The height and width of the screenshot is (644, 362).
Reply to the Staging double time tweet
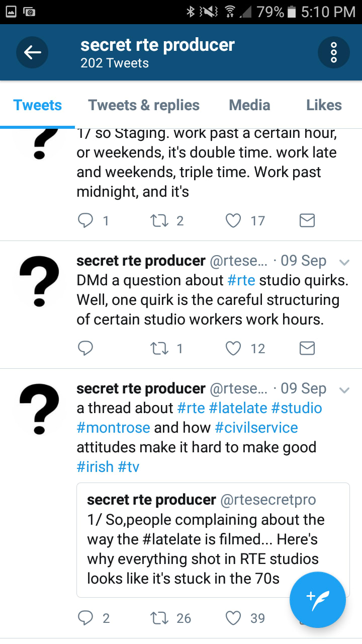pyautogui.click(x=85, y=220)
